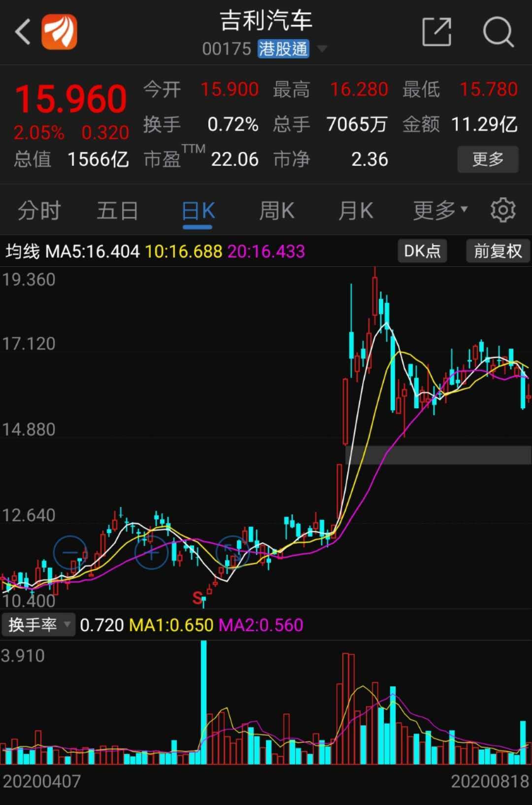This screenshot has height=805, width=532.
Task: Tap the 最低 15.780 value
Action: (x=489, y=89)
